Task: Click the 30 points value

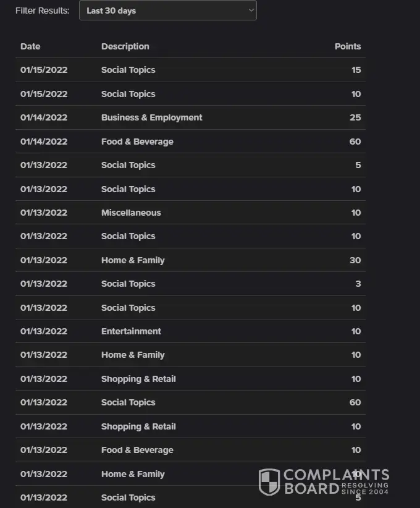Action: click(355, 260)
